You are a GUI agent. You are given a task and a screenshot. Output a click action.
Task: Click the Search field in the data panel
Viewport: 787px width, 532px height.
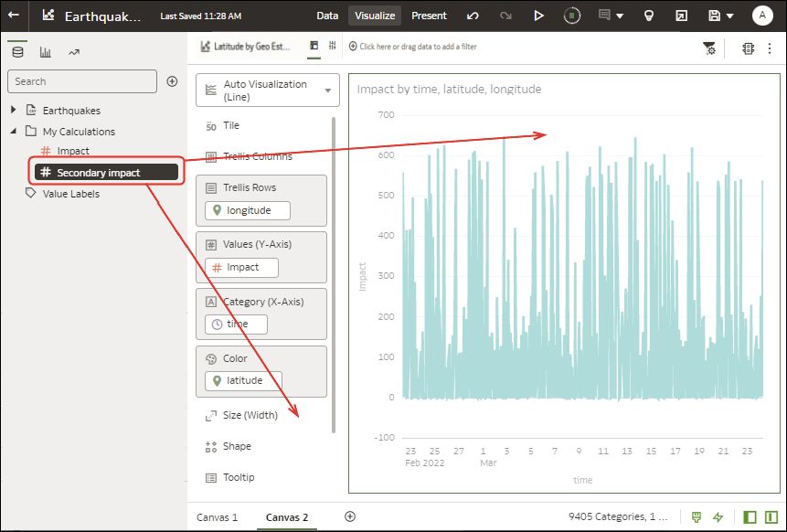[82, 81]
